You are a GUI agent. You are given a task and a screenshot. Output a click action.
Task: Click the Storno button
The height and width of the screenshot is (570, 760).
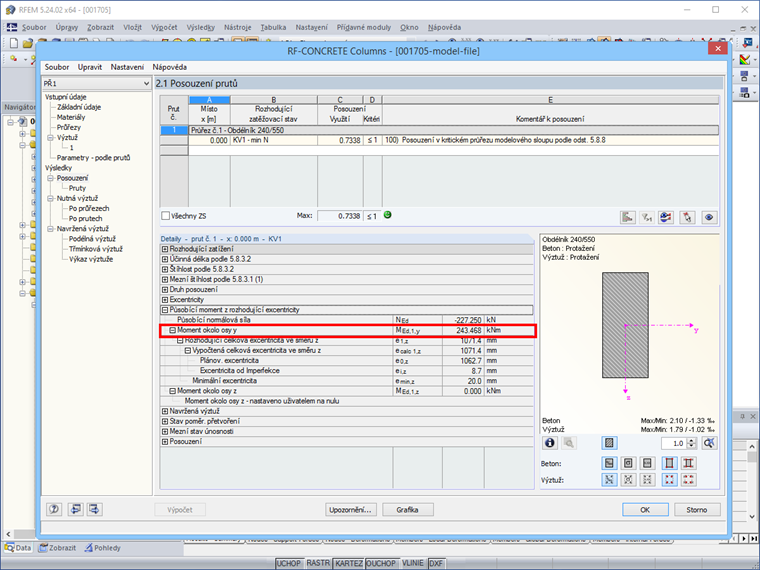click(x=697, y=509)
